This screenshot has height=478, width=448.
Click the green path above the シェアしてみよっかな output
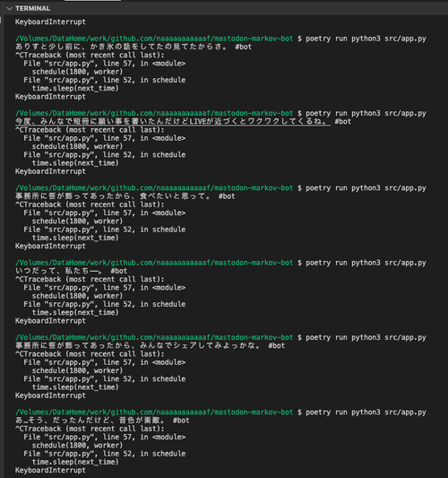[x=154, y=337]
